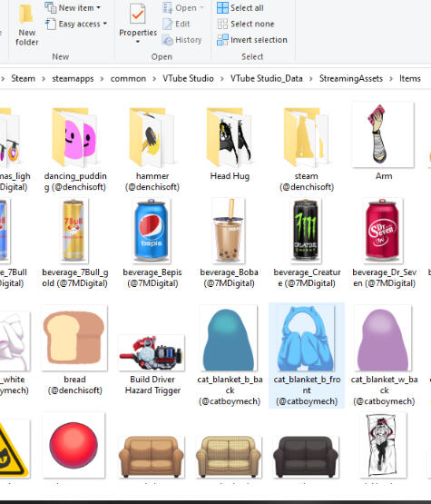Expand chevron after common in breadcrumb
The image size is (431, 504).
coord(154,79)
